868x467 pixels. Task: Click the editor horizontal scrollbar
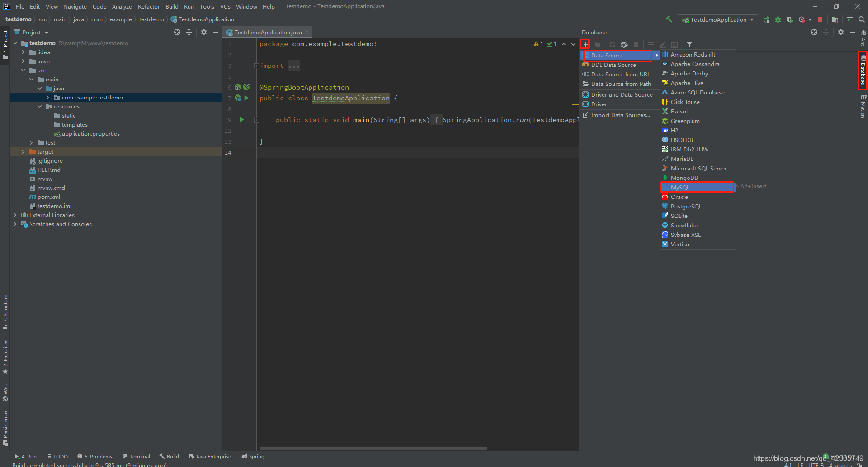[x=373, y=448]
